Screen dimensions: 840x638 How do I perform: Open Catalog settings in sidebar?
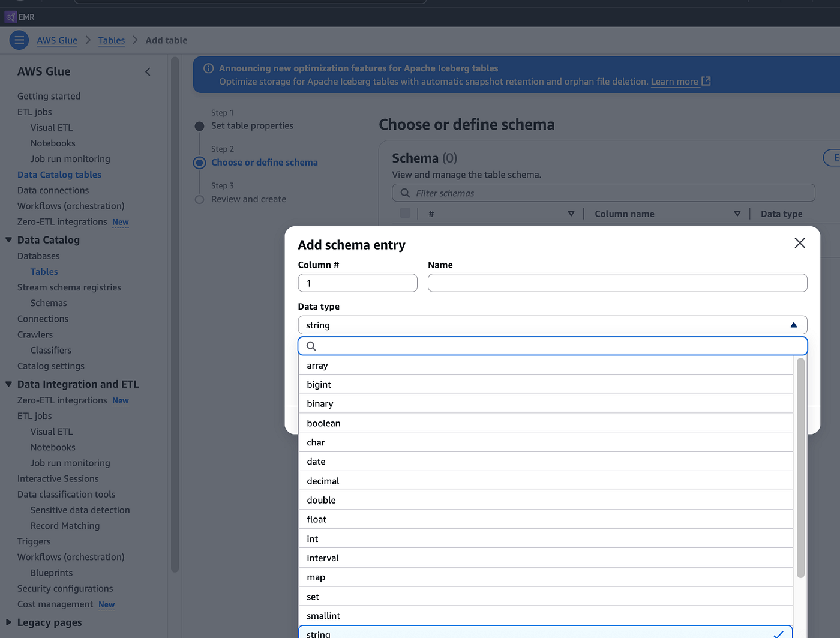[51, 366]
